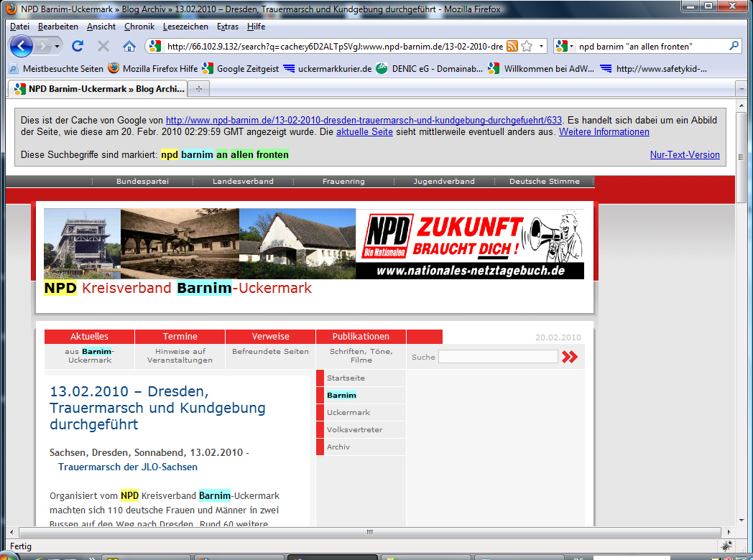Viewport: 753px width, 560px height.
Task: Open a new tab with plus button
Action: (198, 89)
